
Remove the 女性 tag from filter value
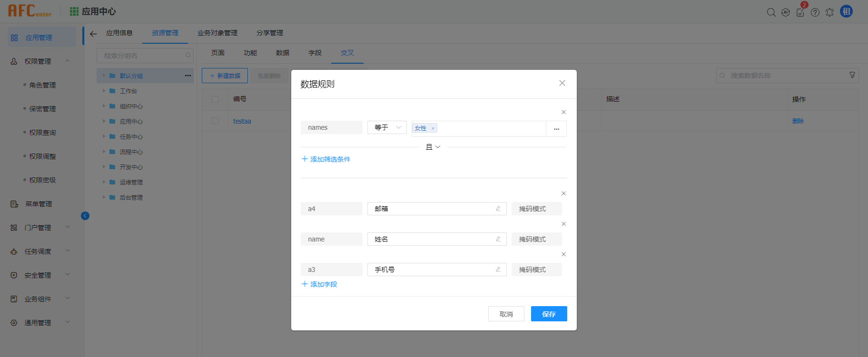pos(433,128)
